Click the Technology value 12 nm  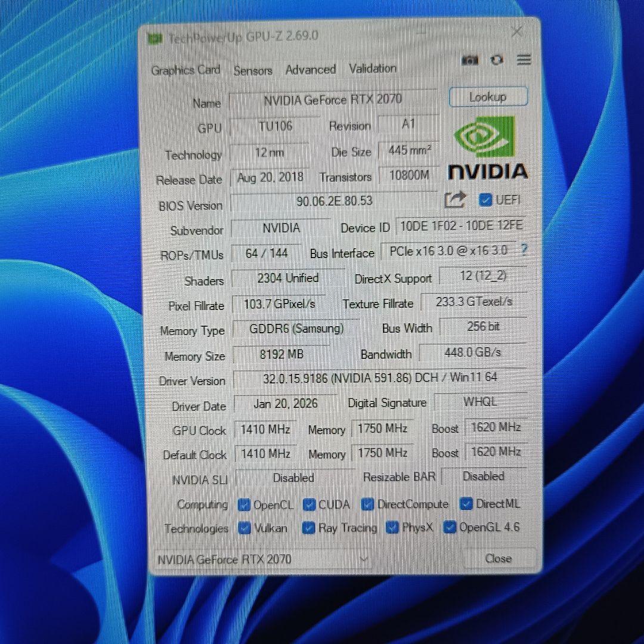click(x=269, y=153)
